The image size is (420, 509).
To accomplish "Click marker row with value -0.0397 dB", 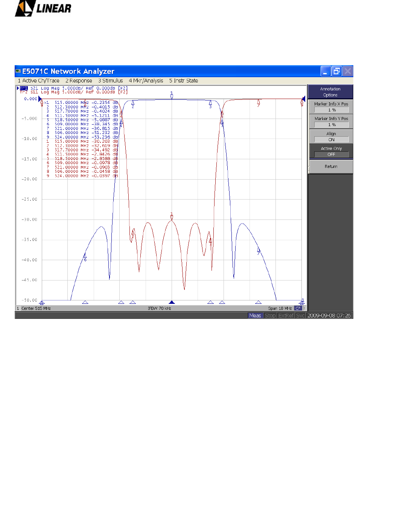I will coord(81,176).
